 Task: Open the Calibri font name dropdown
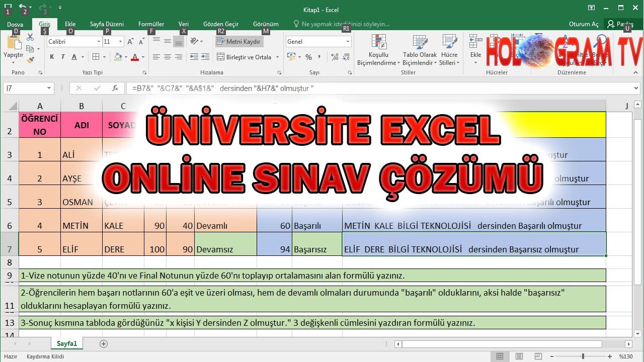(x=99, y=42)
